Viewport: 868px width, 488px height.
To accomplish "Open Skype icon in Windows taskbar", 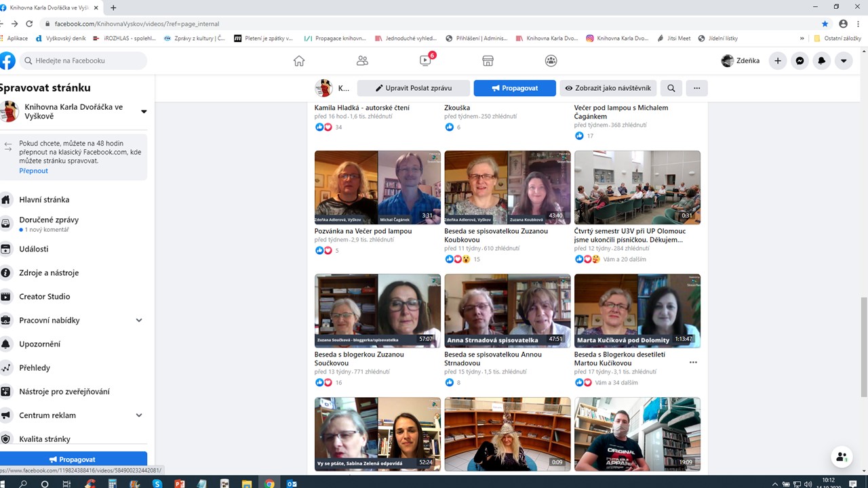I will tap(157, 484).
